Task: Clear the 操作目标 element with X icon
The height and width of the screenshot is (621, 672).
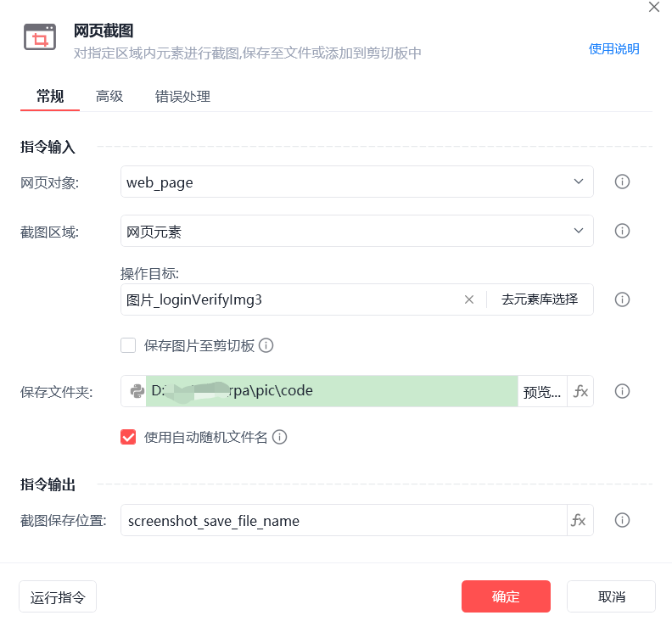Action: click(x=468, y=299)
